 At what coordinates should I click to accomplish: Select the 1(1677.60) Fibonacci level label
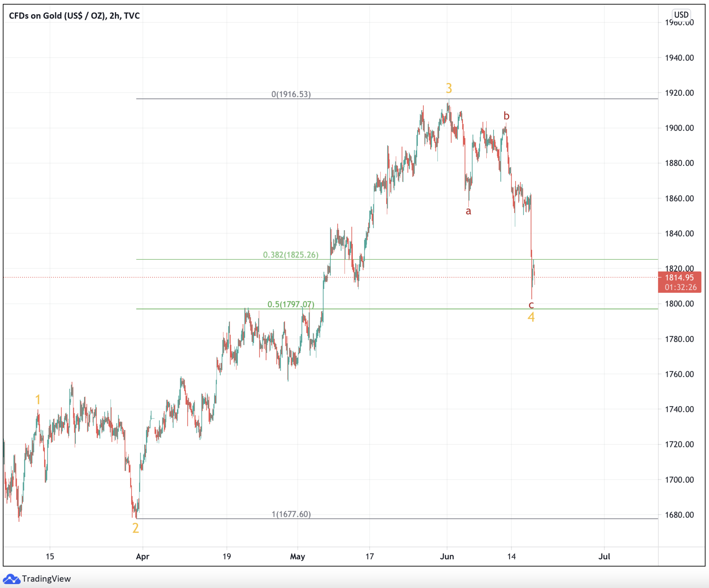[291, 514]
